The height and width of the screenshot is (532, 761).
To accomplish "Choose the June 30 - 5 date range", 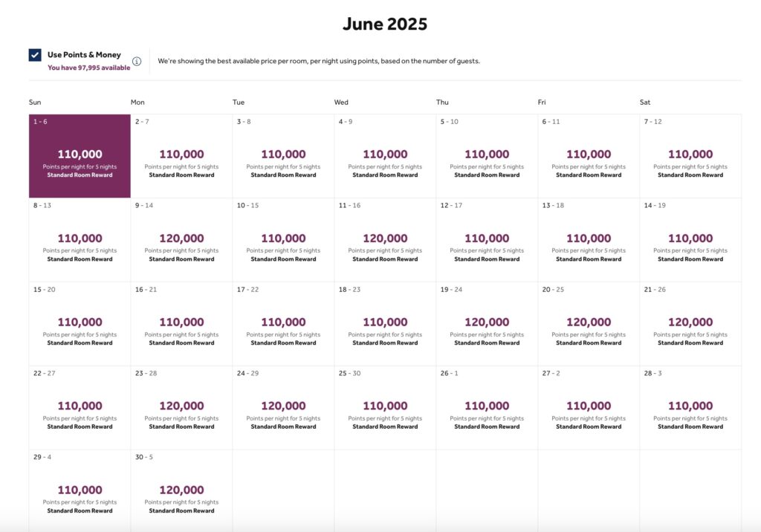I will pos(181,491).
